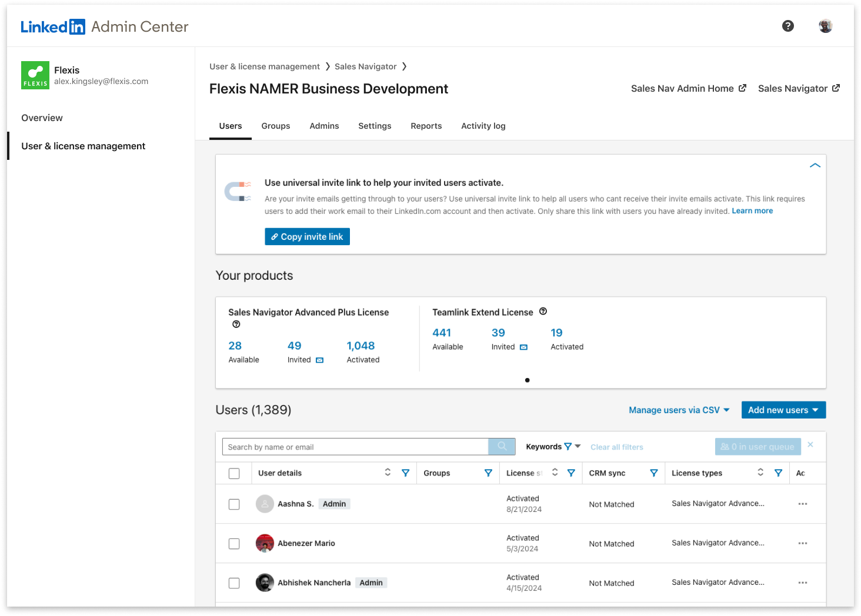The height and width of the screenshot is (616, 861).
Task: Open the License types column filter
Action: tap(779, 473)
